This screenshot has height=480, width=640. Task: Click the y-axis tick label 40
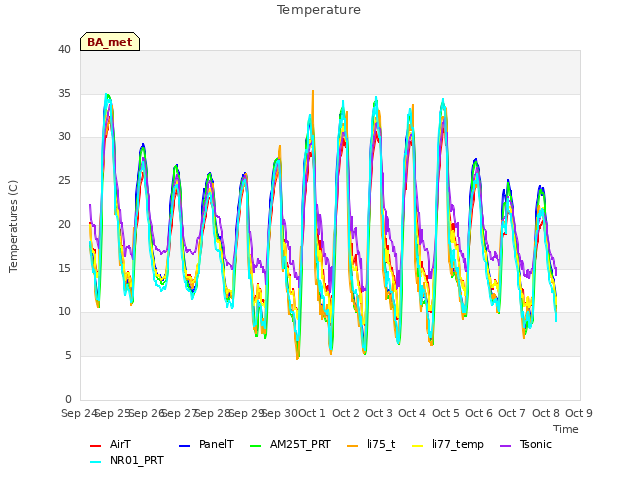click(x=64, y=49)
